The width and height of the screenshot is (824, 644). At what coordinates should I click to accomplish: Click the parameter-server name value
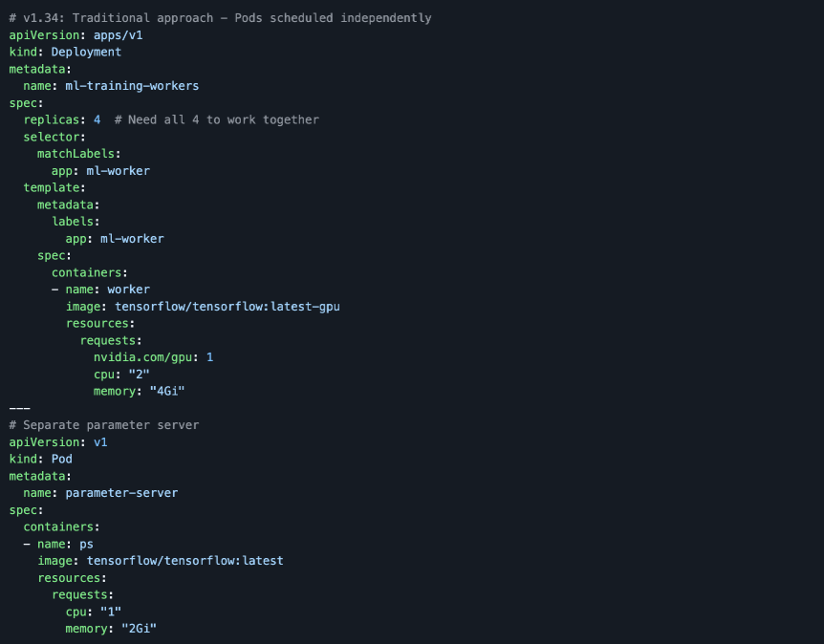pyautogui.click(x=120, y=493)
